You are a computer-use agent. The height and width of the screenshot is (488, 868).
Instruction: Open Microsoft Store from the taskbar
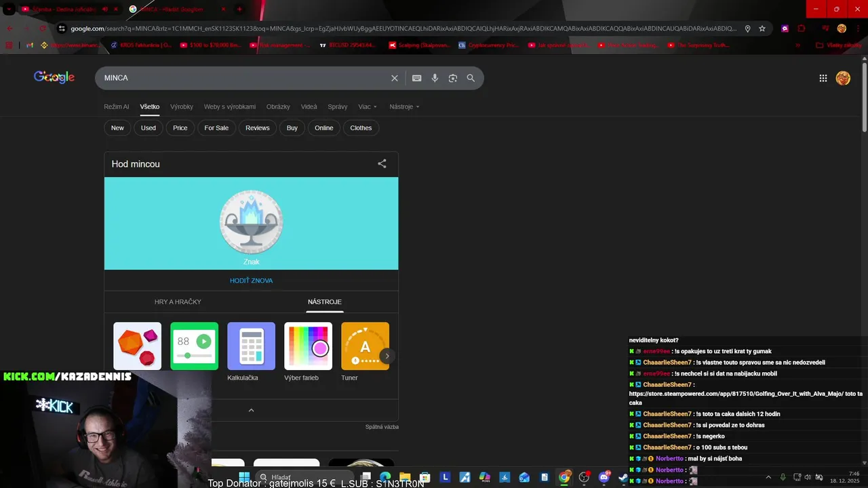click(x=425, y=477)
